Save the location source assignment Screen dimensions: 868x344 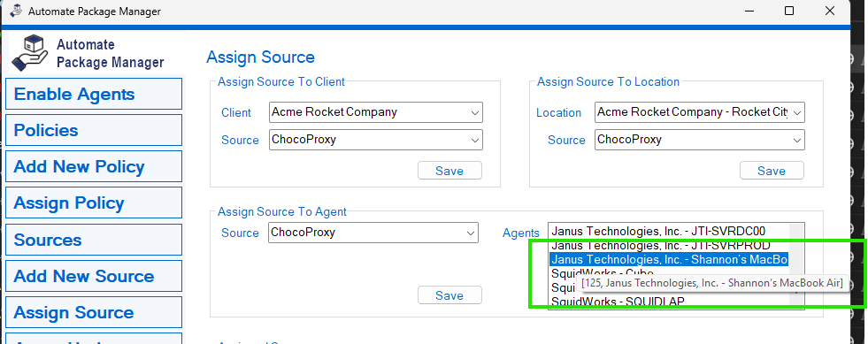click(x=772, y=171)
